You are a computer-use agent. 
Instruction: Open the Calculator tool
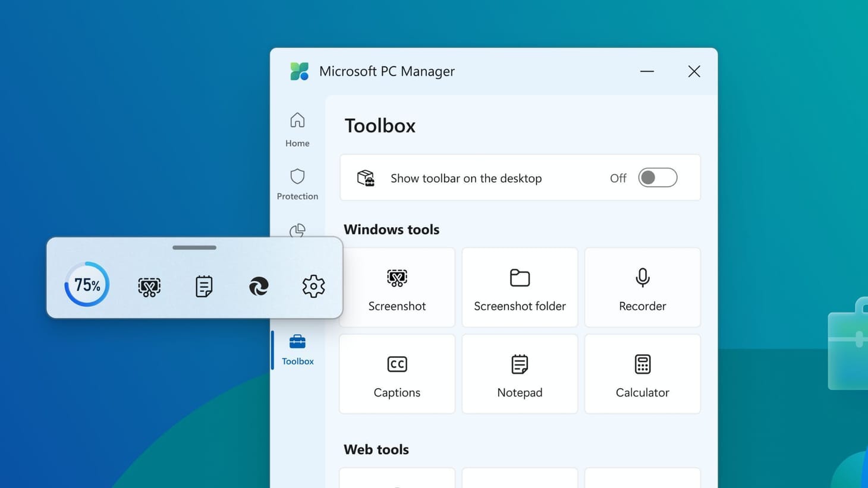(x=642, y=373)
